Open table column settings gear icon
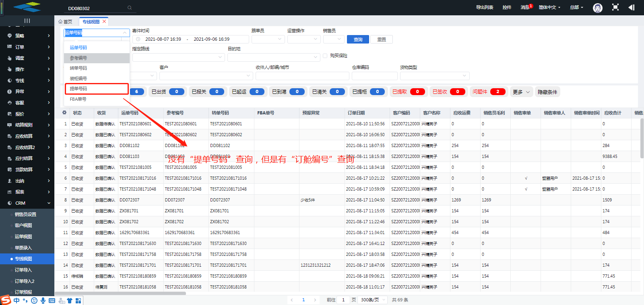Image resolution: width=644 pixels, height=305 pixels. point(64,112)
